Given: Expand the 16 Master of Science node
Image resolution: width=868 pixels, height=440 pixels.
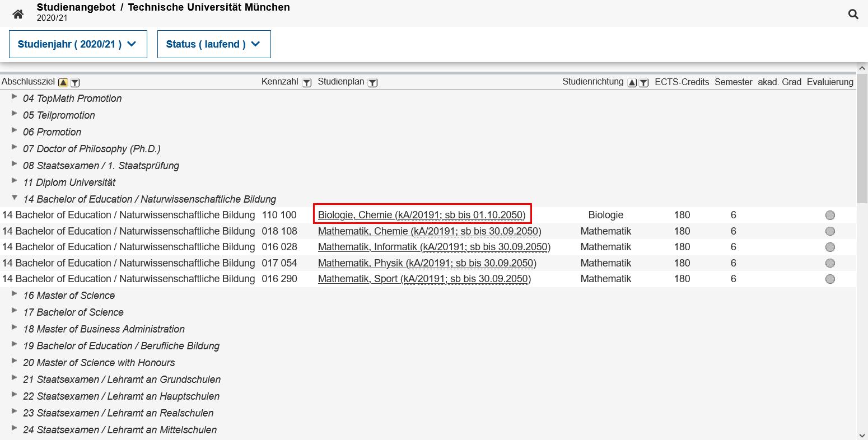Looking at the screenshot, I should click(x=15, y=294).
